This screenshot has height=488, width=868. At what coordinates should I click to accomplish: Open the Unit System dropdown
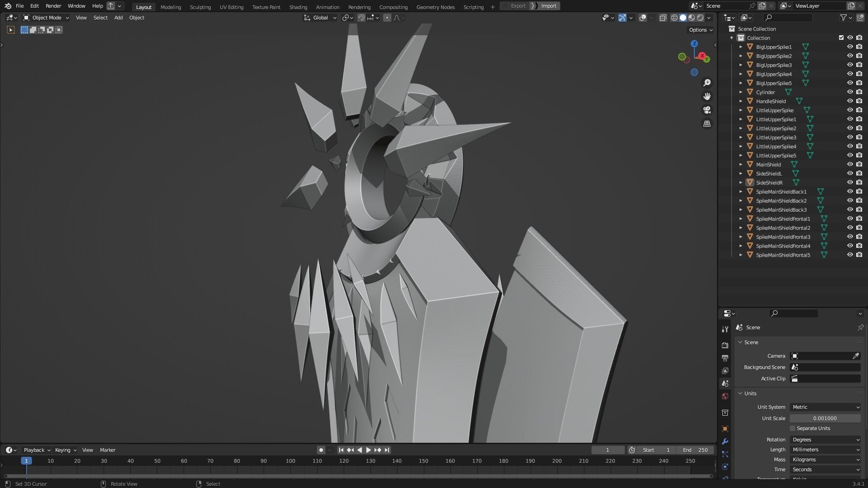(x=825, y=407)
